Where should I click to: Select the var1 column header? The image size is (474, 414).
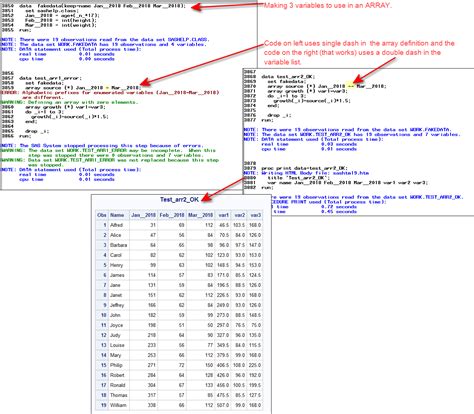point(223,215)
